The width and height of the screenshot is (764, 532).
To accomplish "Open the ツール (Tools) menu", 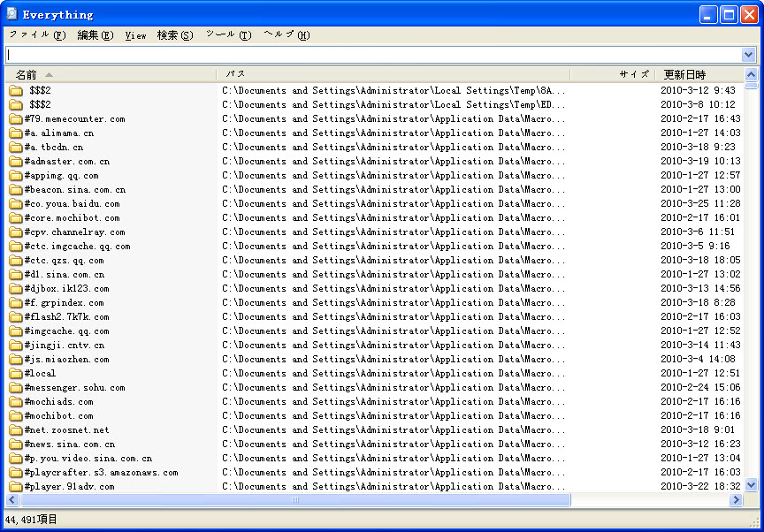I will (x=228, y=35).
